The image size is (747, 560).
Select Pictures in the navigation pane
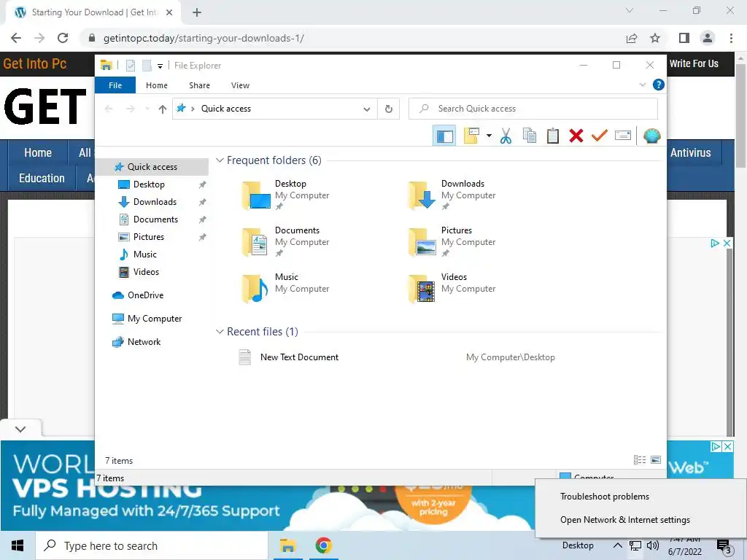(149, 237)
